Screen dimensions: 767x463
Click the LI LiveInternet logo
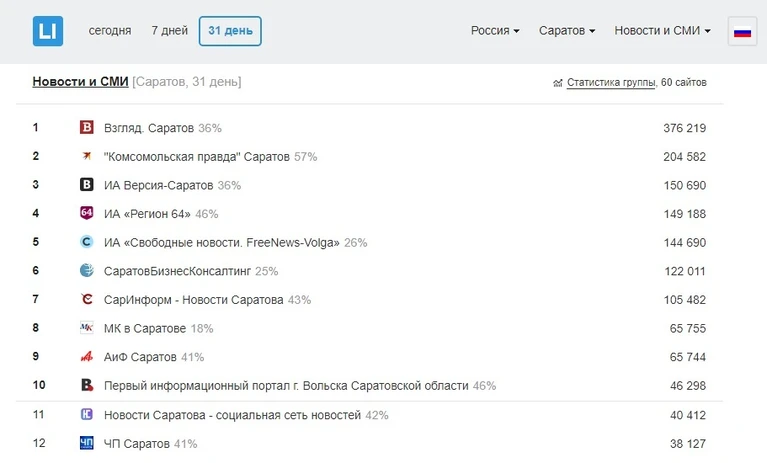[48, 31]
